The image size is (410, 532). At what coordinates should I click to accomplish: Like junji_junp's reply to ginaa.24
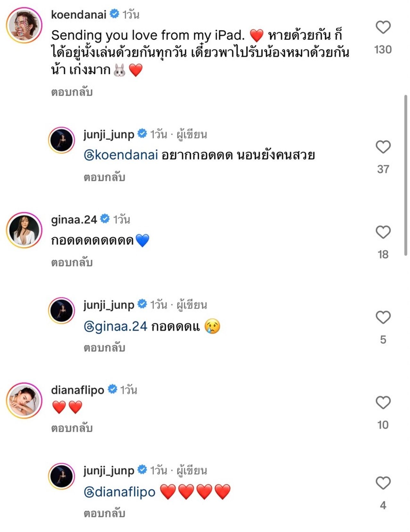pyautogui.click(x=383, y=317)
